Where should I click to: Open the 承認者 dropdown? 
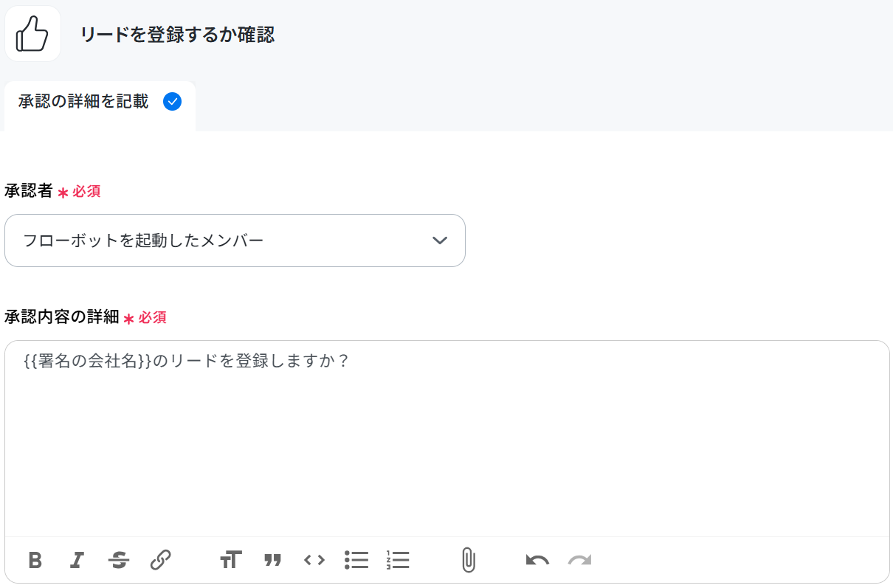point(235,241)
